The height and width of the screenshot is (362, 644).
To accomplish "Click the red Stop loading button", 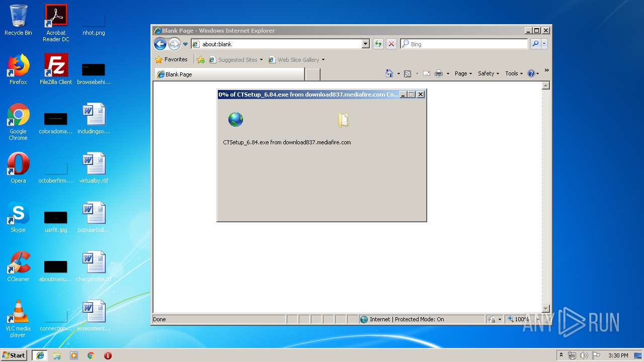I will pos(391,44).
